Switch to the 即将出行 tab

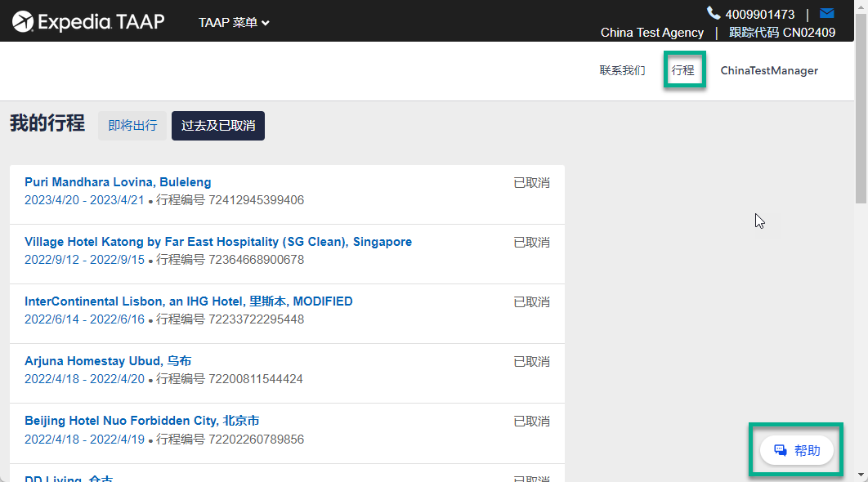point(132,126)
